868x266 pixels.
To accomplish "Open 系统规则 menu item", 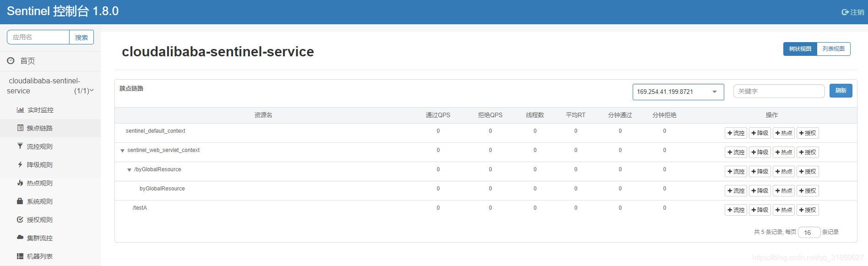I will tap(50, 201).
